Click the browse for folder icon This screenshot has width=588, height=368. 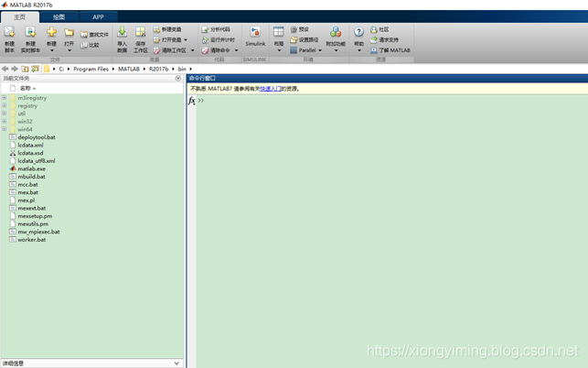click(x=35, y=69)
